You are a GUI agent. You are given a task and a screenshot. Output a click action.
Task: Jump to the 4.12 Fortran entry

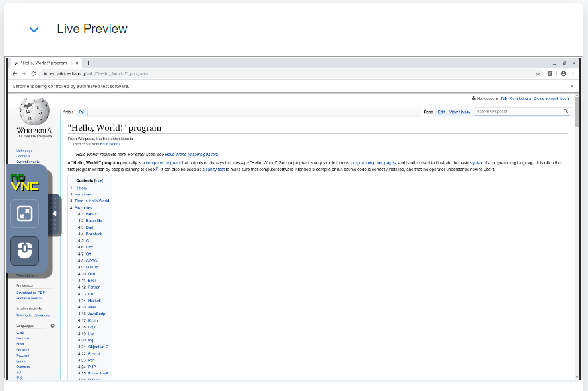[x=94, y=287]
